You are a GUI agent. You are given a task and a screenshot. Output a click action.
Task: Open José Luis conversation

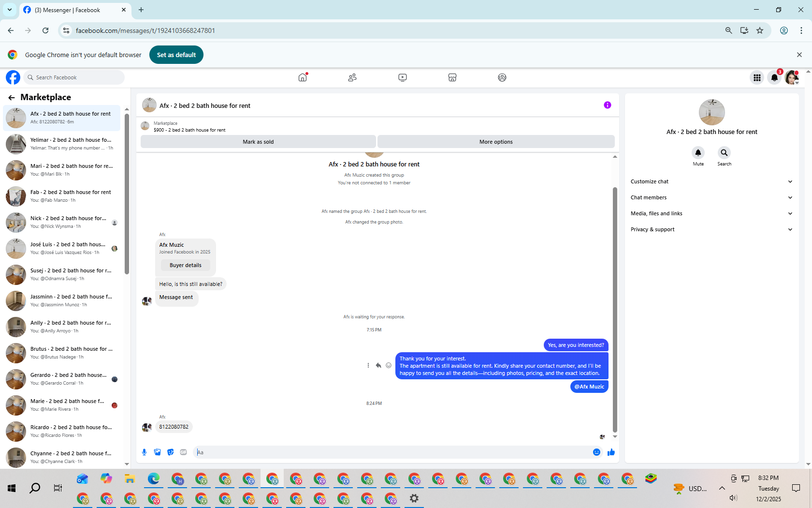pyautogui.click(x=62, y=248)
